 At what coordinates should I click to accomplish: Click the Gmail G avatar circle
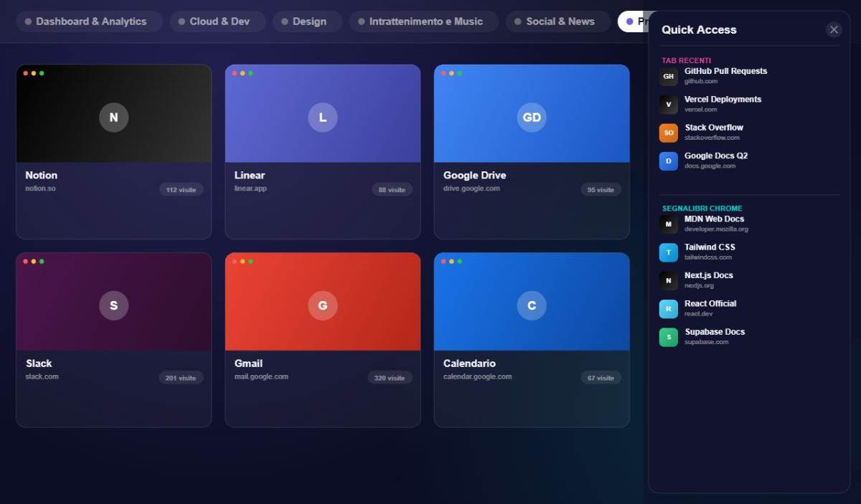click(323, 305)
